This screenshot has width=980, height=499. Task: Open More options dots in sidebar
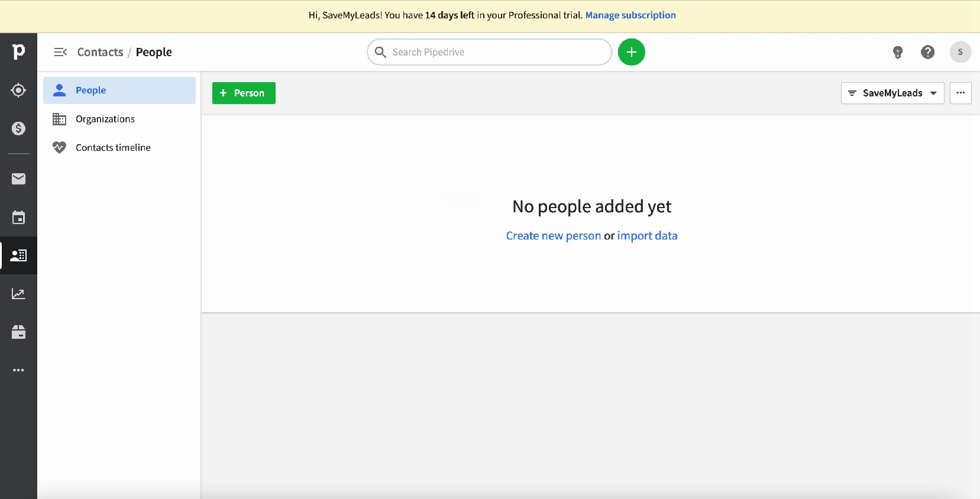point(18,370)
